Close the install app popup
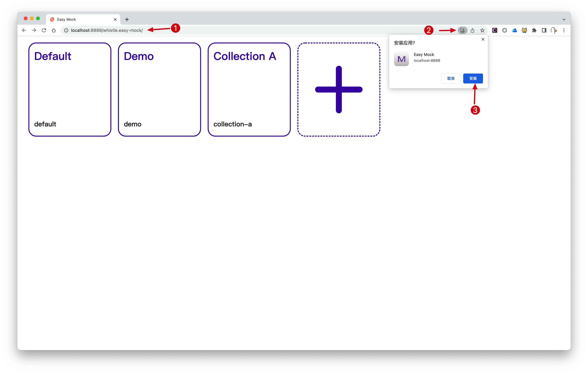 click(x=483, y=39)
